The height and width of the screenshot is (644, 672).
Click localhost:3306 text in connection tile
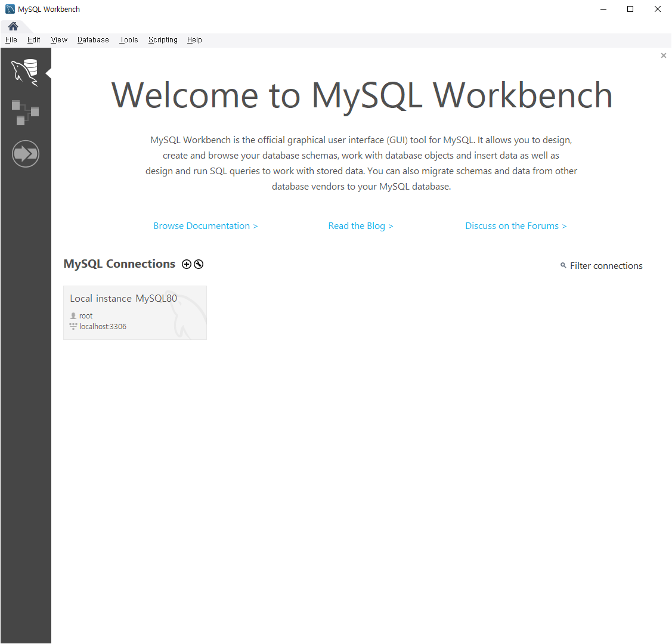(x=103, y=327)
